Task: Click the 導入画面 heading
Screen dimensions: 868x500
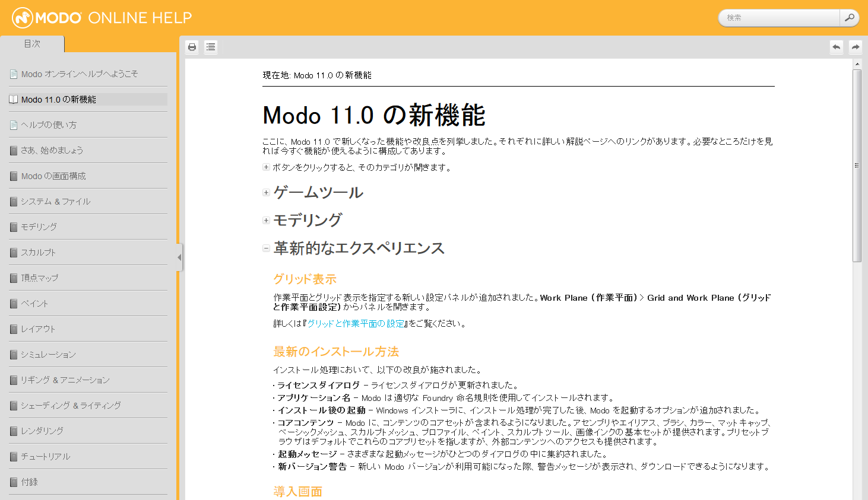Action: 298,492
